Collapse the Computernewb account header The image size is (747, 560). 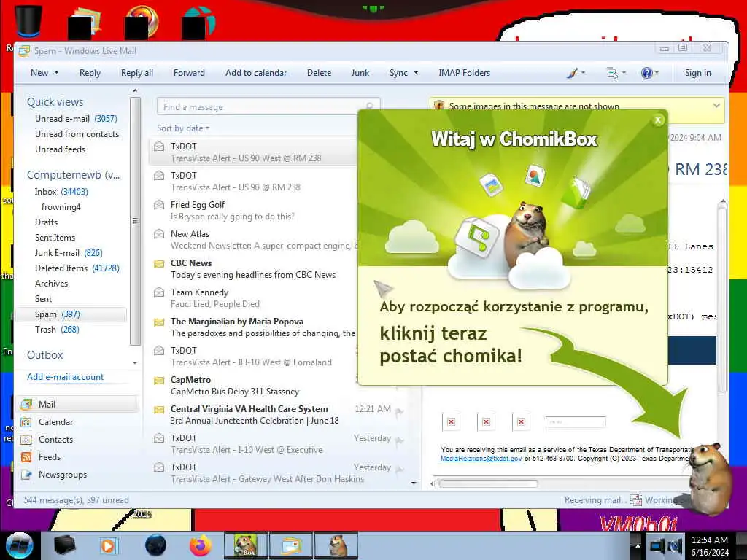tap(74, 175)
